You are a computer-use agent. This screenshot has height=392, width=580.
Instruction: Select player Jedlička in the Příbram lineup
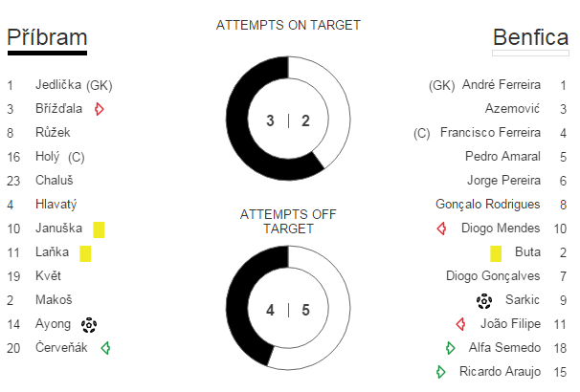point(58,84)
